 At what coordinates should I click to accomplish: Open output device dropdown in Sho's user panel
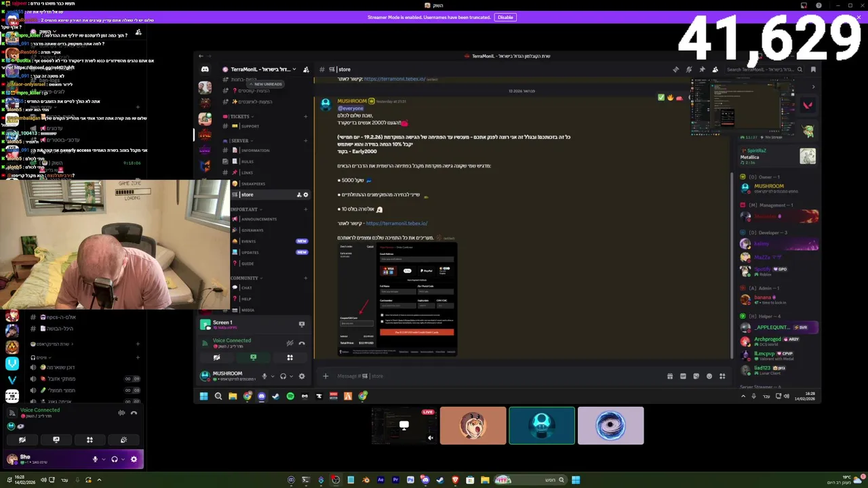(122, 460)
